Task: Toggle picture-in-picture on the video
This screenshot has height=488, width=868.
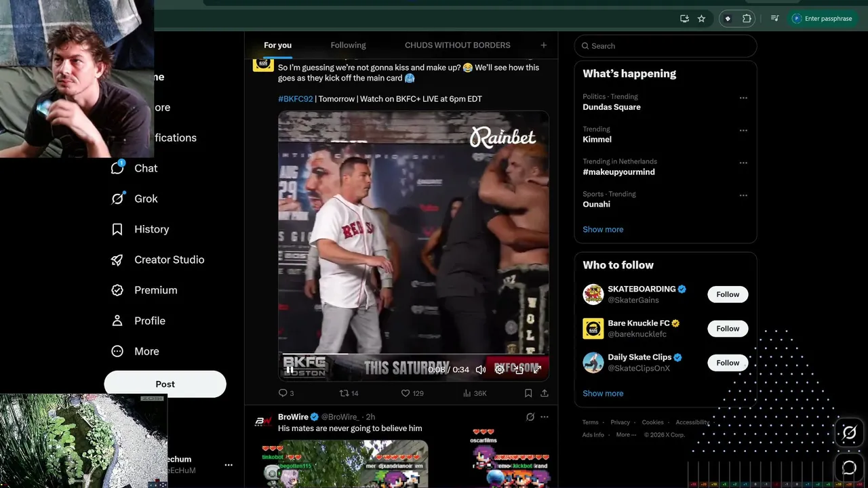Action: pyautogui.click(x=519, y=369)
